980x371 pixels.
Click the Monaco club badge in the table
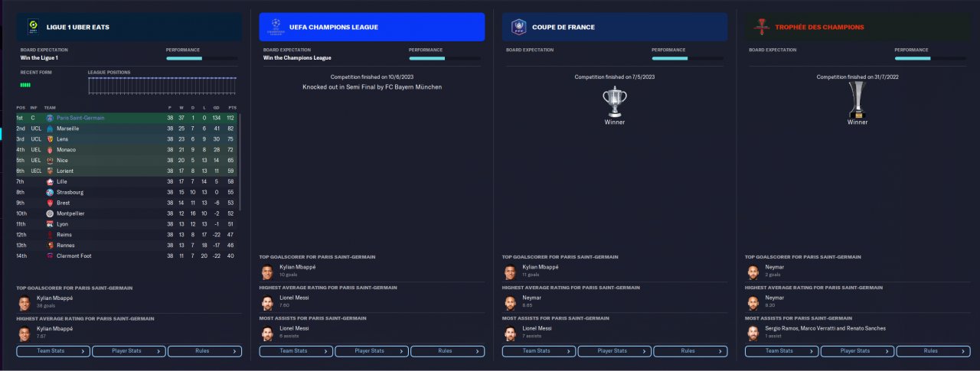click(x=50, y=150)
